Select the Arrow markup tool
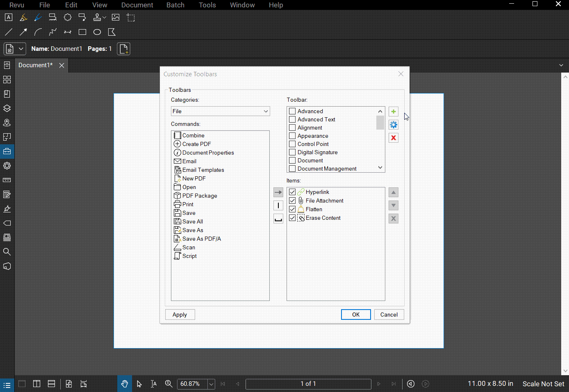569x392 pixels. [x=23, y=32]
